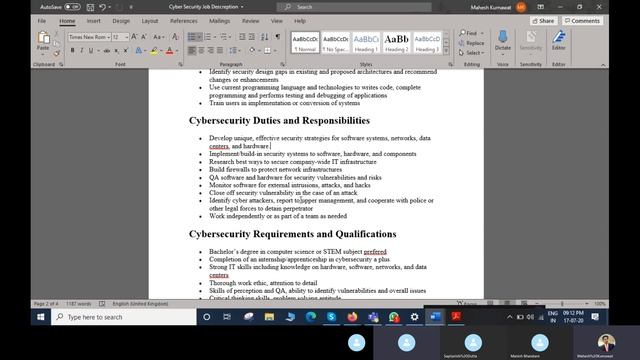Increase font size with the grow font icon
The image size is (640, 360).
(x=134, y=37)
